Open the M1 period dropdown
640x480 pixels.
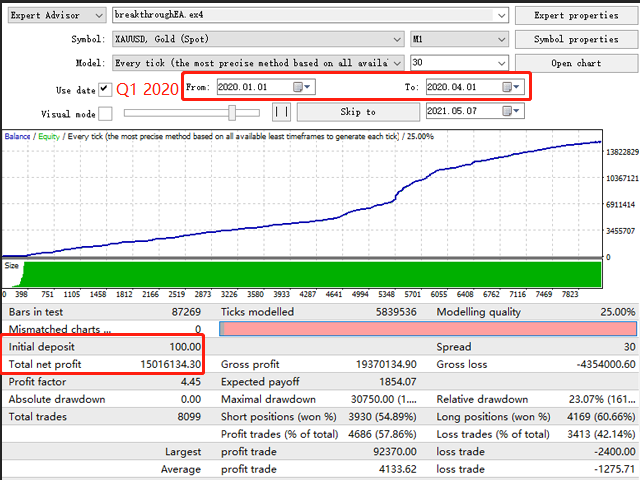coord(502,39)
